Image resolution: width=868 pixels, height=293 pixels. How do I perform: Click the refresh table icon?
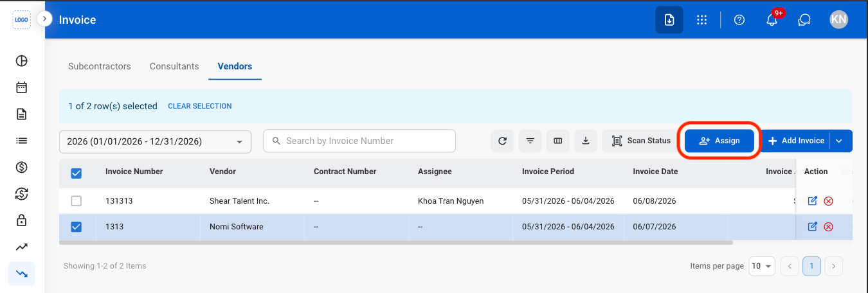(502, 141)
